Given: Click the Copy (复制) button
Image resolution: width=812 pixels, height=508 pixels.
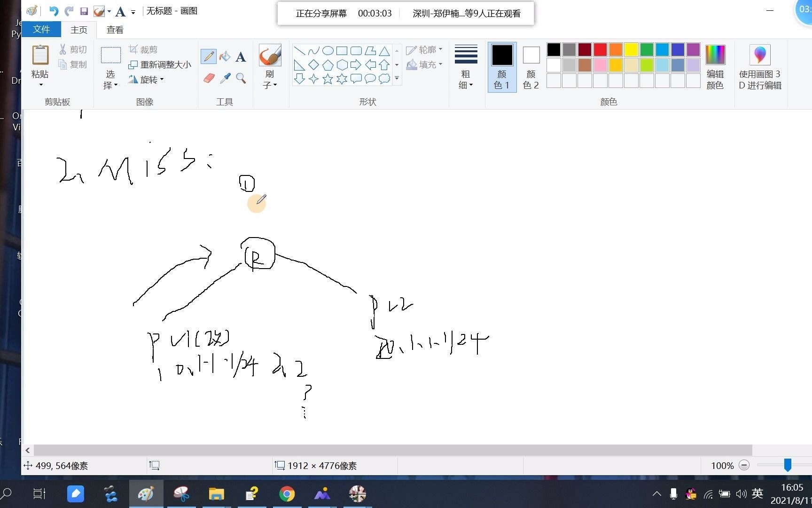Looking at the screenshot, I should (x=73, y=64).
